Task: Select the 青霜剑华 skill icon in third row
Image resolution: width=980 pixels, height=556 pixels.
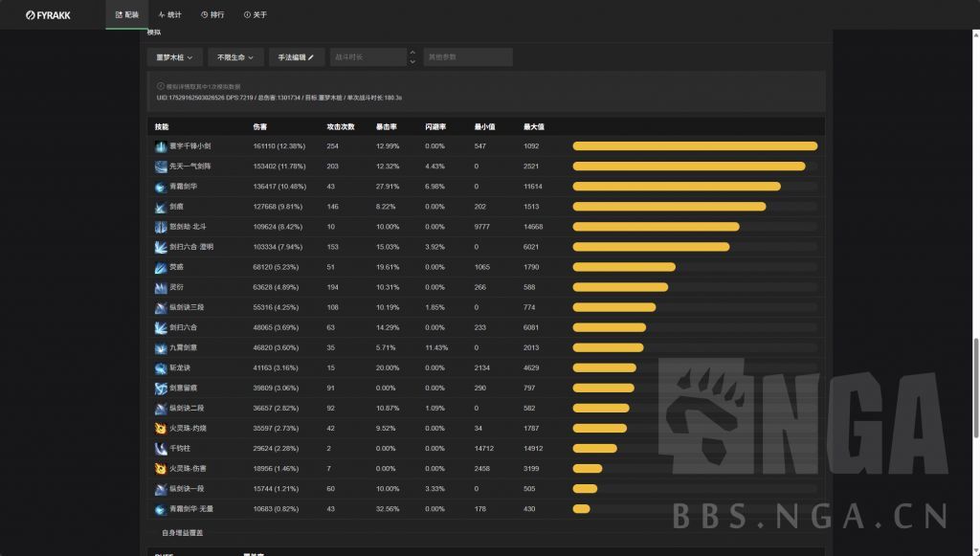Action: 161,187
